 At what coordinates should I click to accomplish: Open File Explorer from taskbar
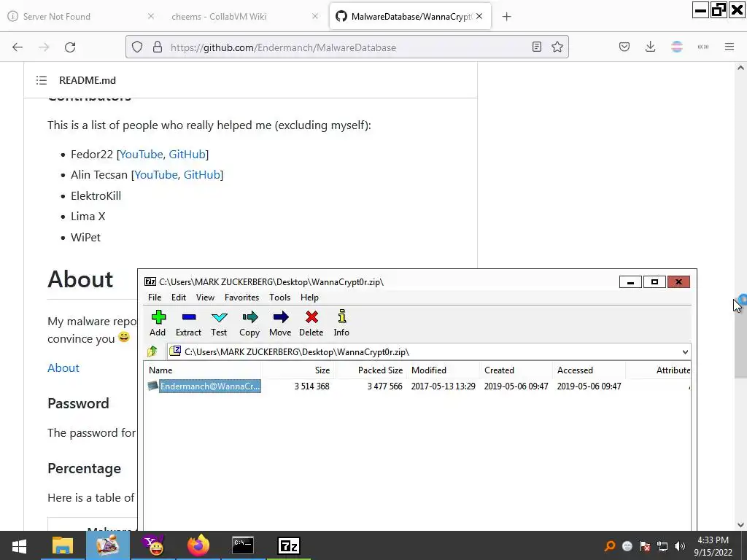[x=63, y=545]
